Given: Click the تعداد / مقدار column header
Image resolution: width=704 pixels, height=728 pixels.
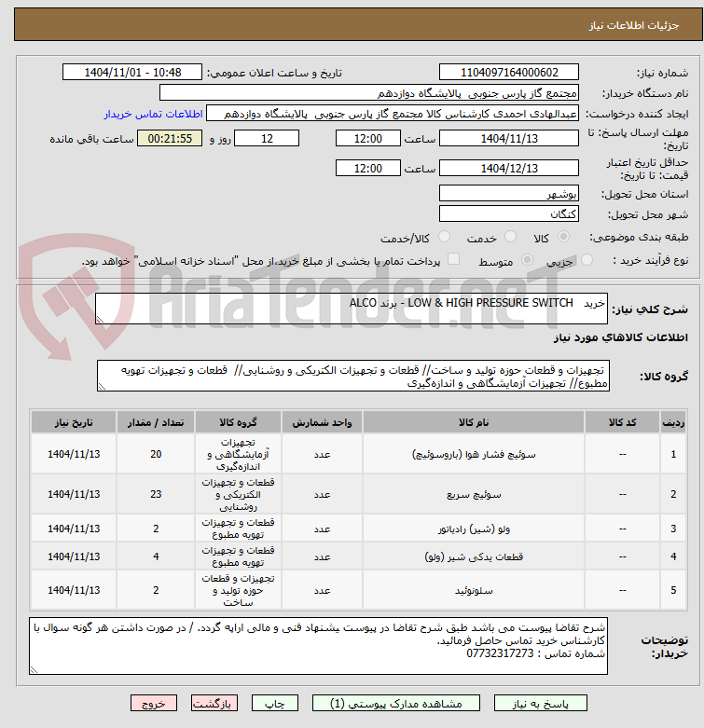Looking at the screenshot, I should (x=156, y=422).
